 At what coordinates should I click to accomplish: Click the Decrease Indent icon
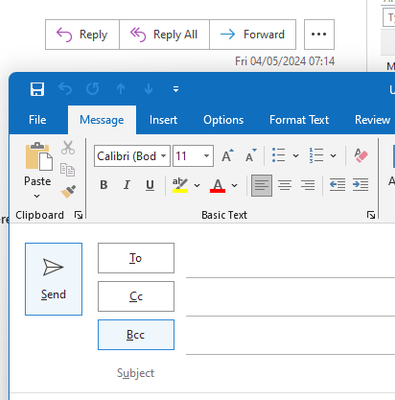click(x=337, y=185)
